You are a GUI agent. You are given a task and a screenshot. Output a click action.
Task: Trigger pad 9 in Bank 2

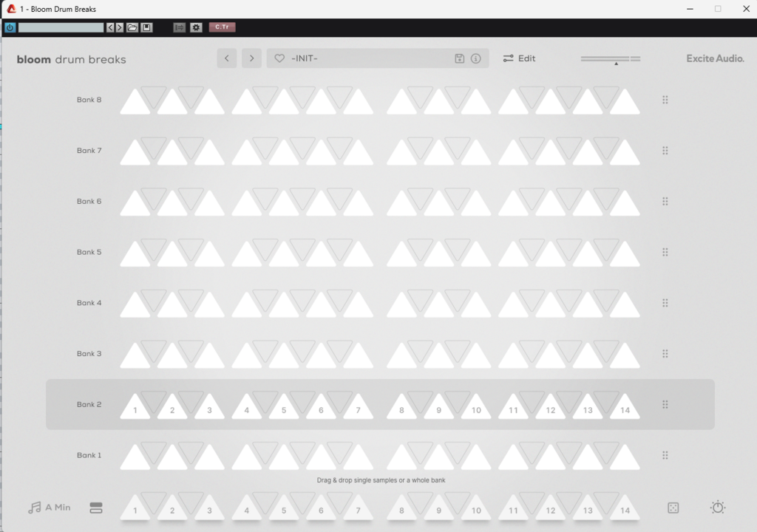point(439,409)
